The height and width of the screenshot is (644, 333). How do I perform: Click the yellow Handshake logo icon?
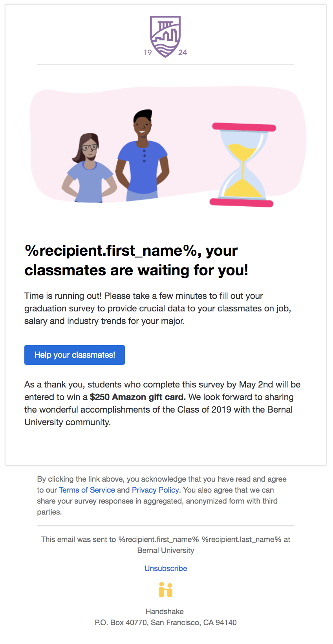click(166, 590)
